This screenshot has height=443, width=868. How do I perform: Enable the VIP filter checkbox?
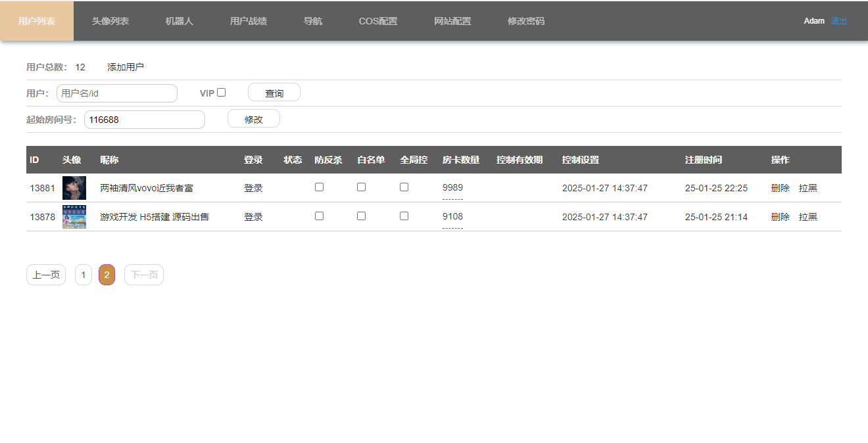[x=221, y=92]
